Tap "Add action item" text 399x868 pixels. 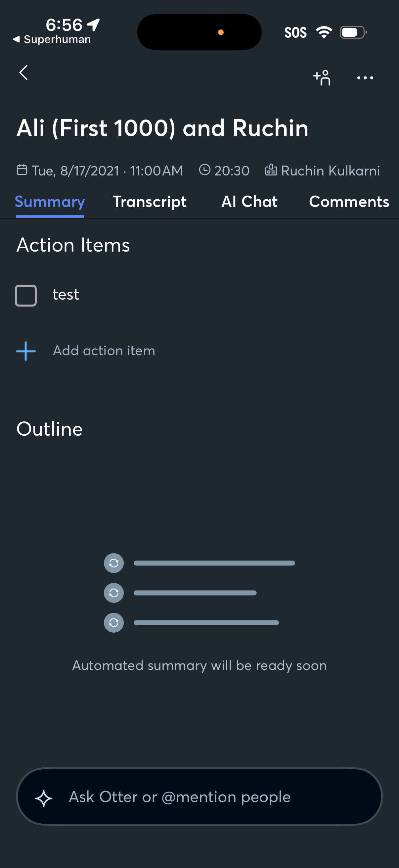pos(104,351)
